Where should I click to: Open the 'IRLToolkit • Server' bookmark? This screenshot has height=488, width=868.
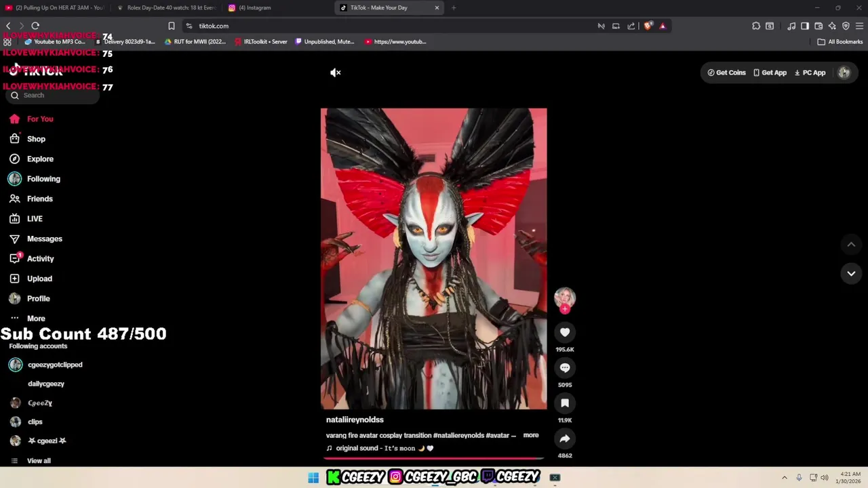261,41
